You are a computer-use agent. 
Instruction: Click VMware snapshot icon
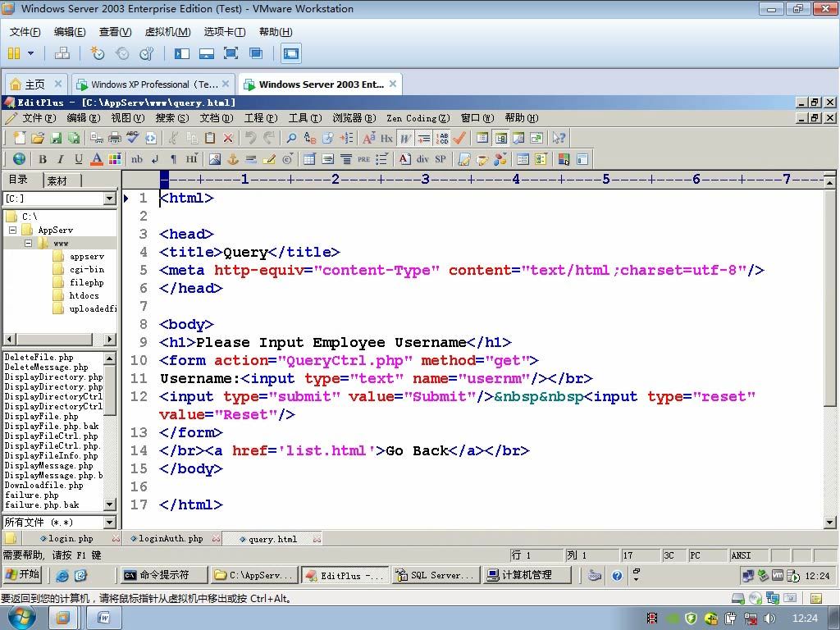click(x=97, y=53)
